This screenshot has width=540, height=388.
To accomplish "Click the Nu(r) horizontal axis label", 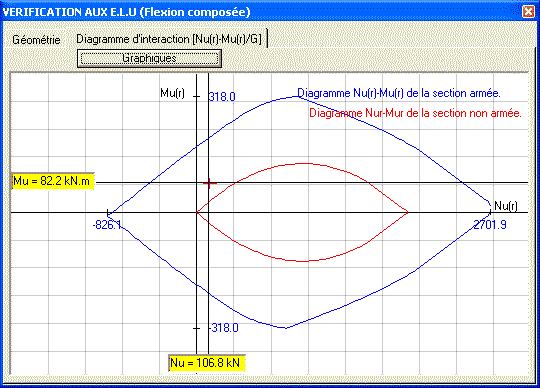I will pyautogui.click(x=506, y=206).
